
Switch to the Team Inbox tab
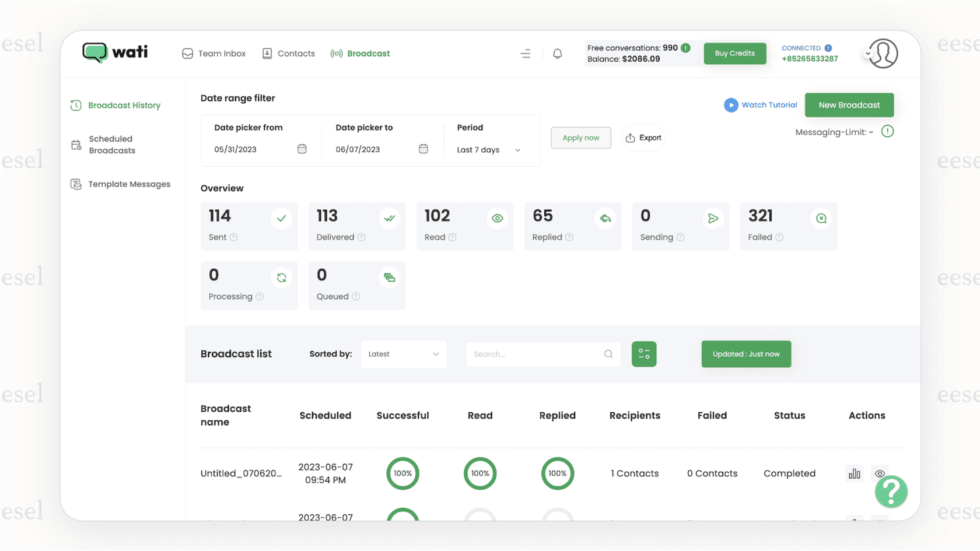(x=213, y=53)
